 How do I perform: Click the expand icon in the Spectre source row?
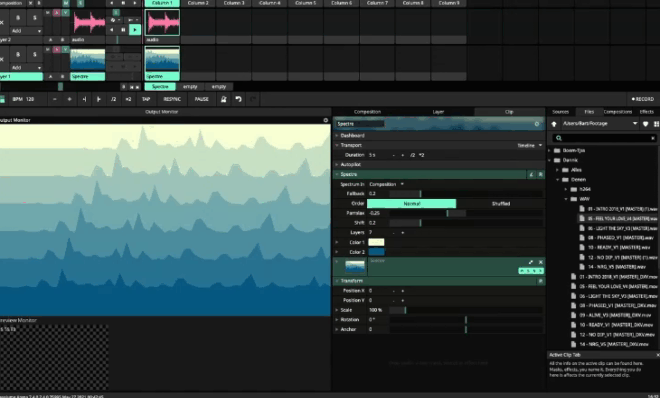tap(531, 262)
